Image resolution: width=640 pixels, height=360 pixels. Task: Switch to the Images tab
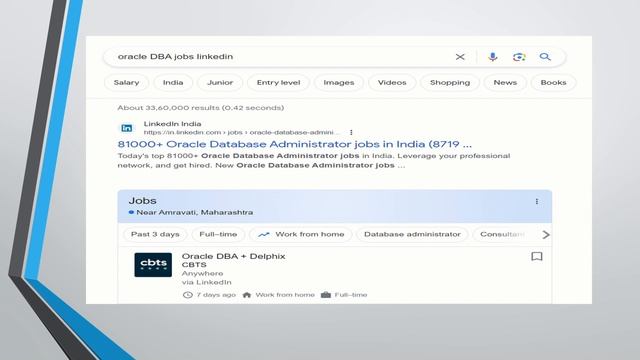[x=339, y=82]
